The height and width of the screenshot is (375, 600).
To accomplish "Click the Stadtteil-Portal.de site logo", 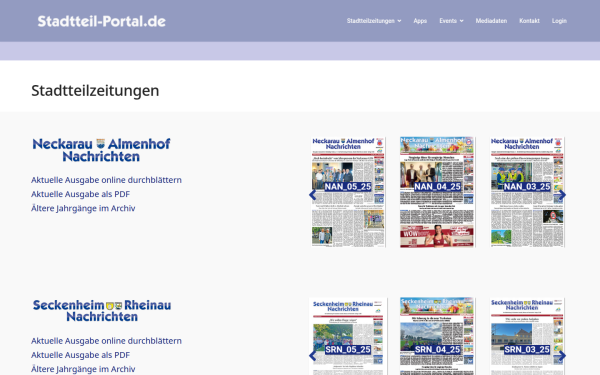I will tap(101, 21).
